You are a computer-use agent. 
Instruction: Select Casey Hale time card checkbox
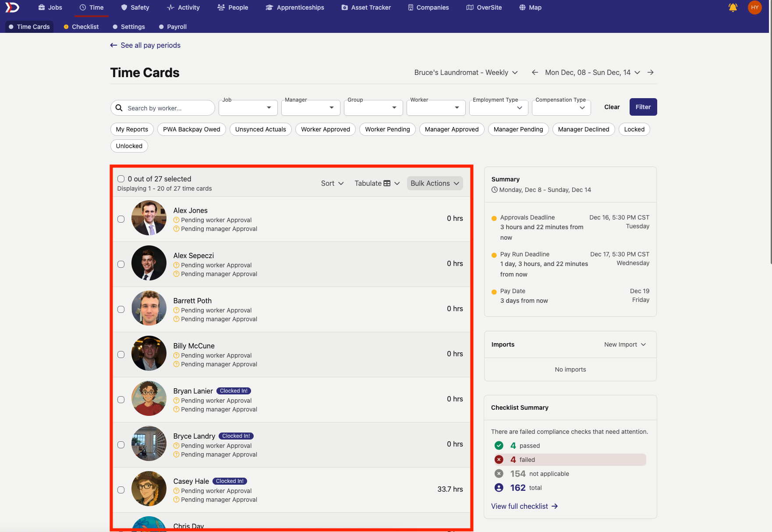121,490
